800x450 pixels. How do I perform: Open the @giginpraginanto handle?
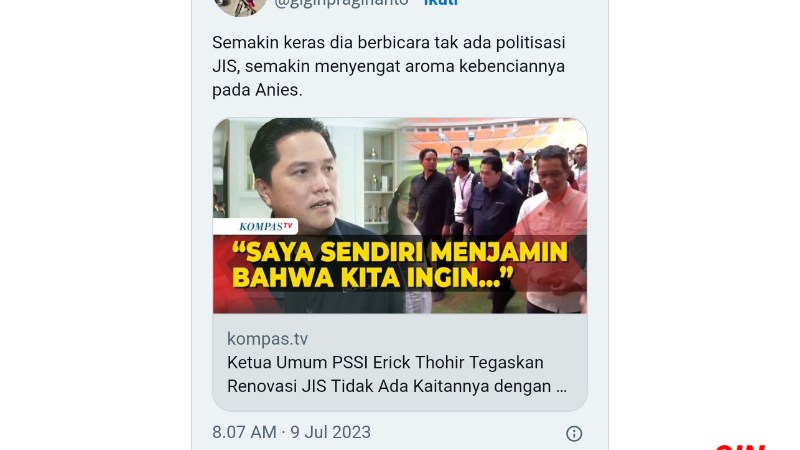coord(341,4)
